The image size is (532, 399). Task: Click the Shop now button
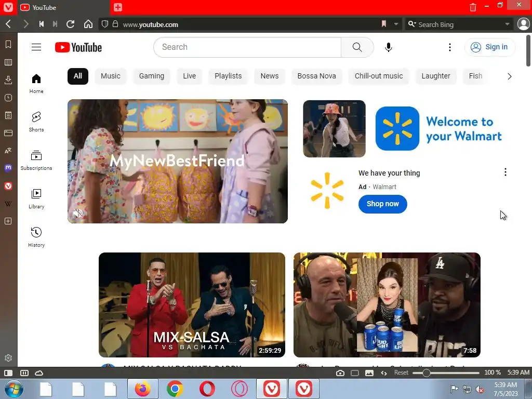coord(382,204)
